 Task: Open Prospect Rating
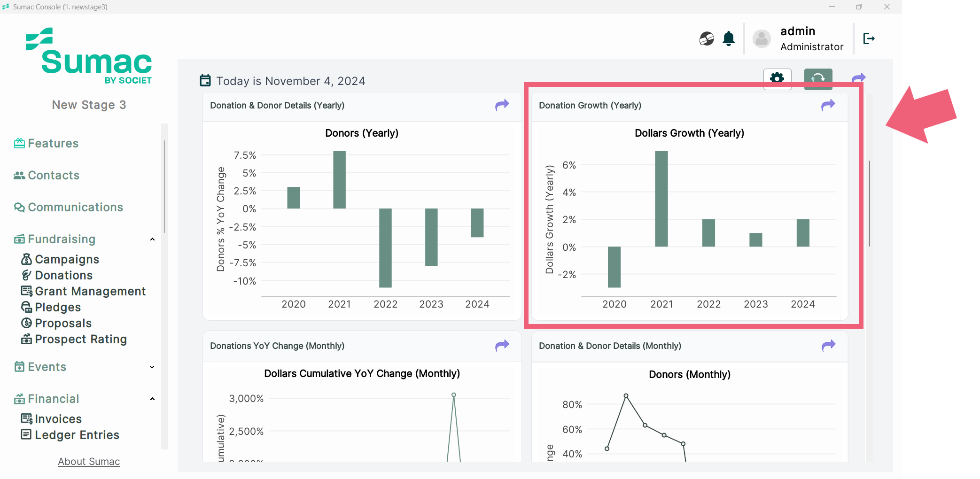tap(74, 339)
